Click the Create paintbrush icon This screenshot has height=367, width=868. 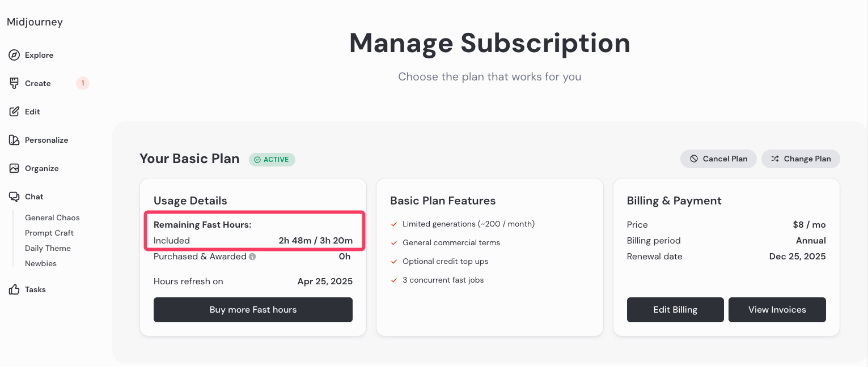pyautogui.click(x=14, y=83)
